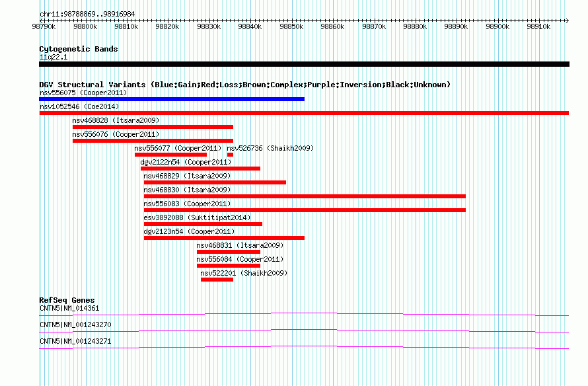Click the 98890k ruler tick label

pos(456,26)
